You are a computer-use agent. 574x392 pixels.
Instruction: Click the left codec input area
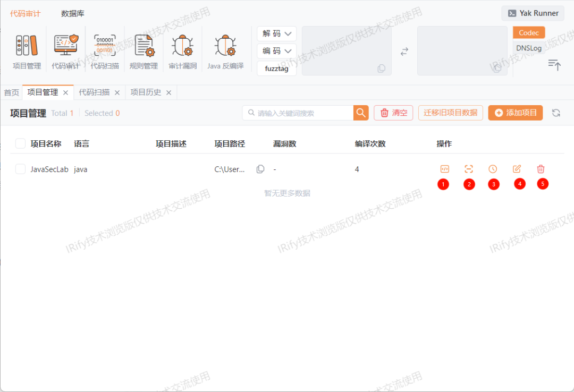pos(347,51)
